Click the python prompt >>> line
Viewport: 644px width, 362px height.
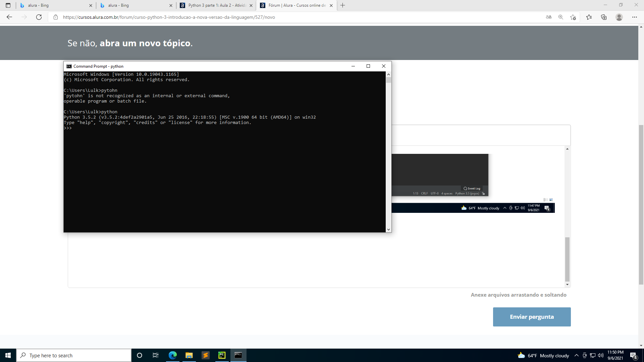(x=68, y=128)
